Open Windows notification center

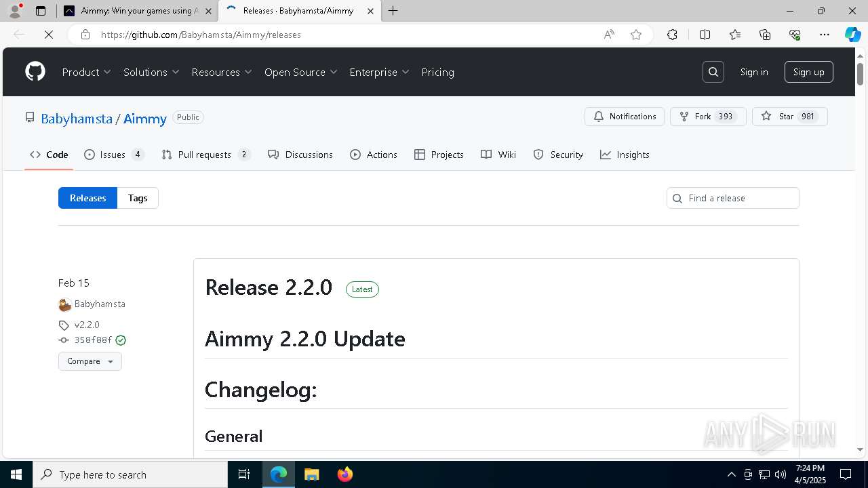click(x=846, y=474)
